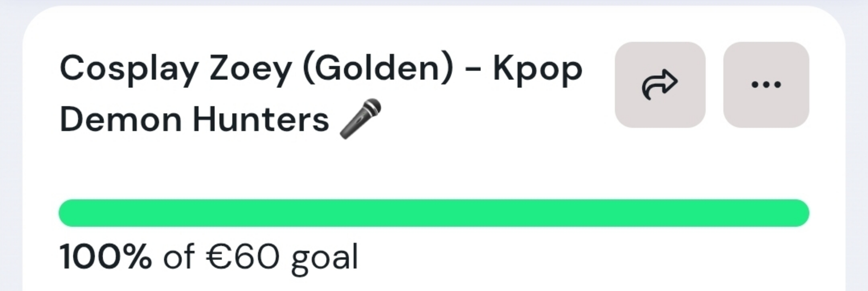Tap the word "Kpop" in the title
This screenshot has height=291, width=868.
click(x=537, y=69)
